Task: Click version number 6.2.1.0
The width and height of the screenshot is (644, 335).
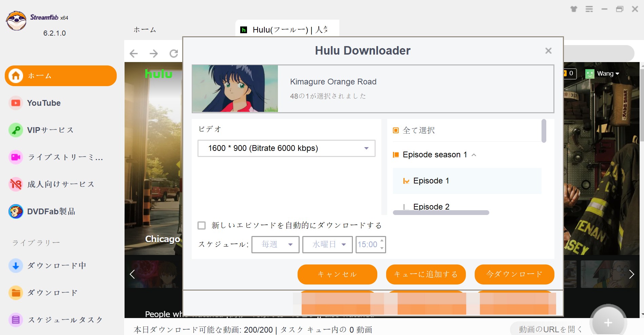Action: tap(55, 33)
